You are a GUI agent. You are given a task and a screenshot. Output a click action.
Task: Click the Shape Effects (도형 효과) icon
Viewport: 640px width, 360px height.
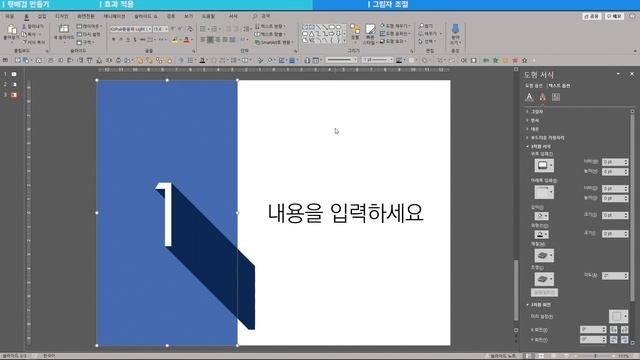pyautogui.click(x=382, y=41)
